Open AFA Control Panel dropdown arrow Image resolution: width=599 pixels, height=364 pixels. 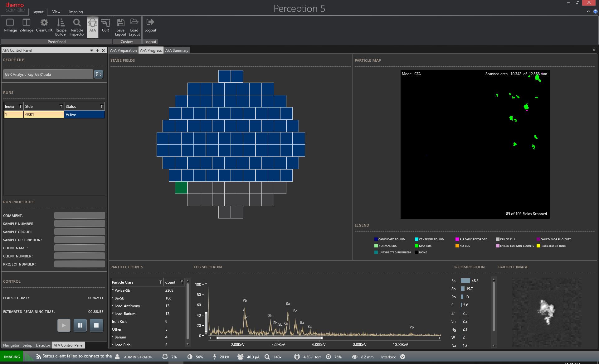point(91,50)
